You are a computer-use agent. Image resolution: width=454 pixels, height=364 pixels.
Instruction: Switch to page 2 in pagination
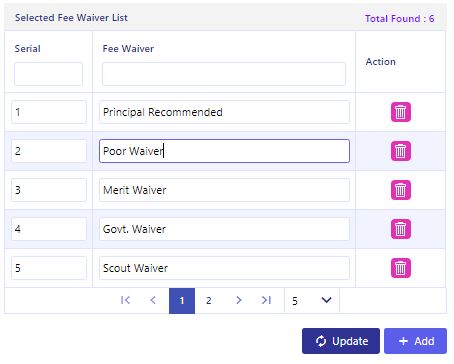point(209,301)
